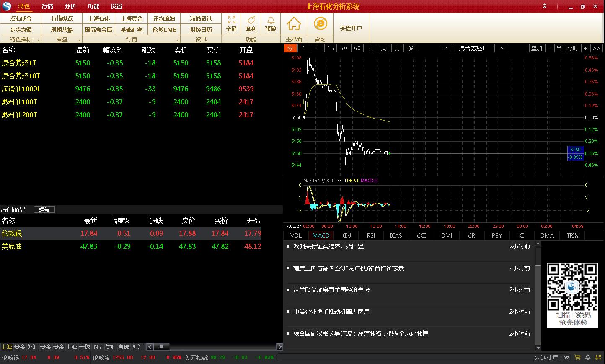Image resolution: width=605 pixels, height=364 pixels.
Task: Click the 编辑 button beside 热门商品
Action: (x=44, y=209)
